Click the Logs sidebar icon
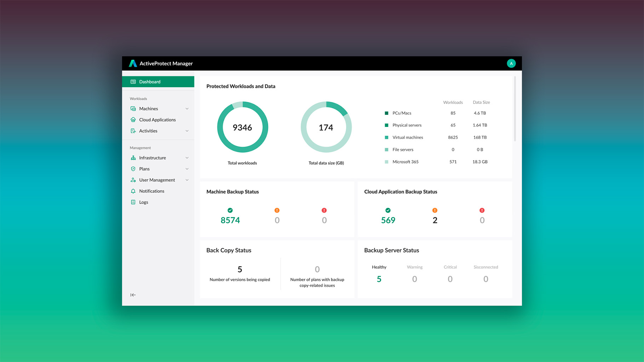The image size is (644, 362). (x=133, y=202)
